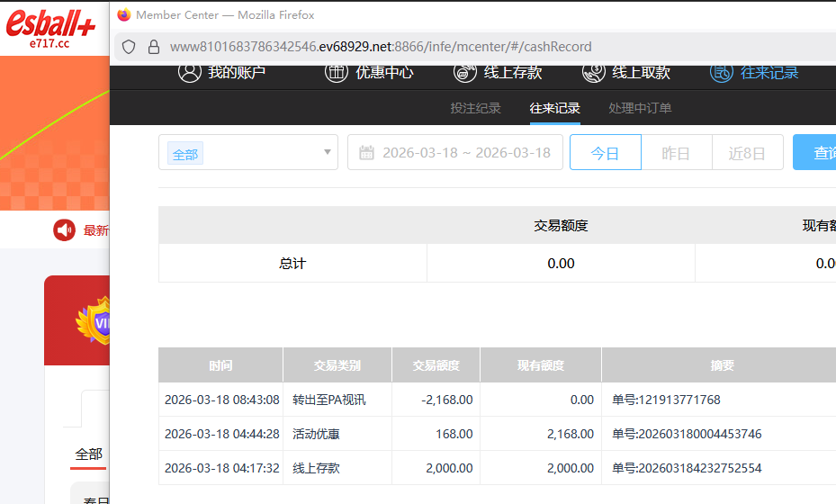Click the calendar icon in date range field

point(366,153)
